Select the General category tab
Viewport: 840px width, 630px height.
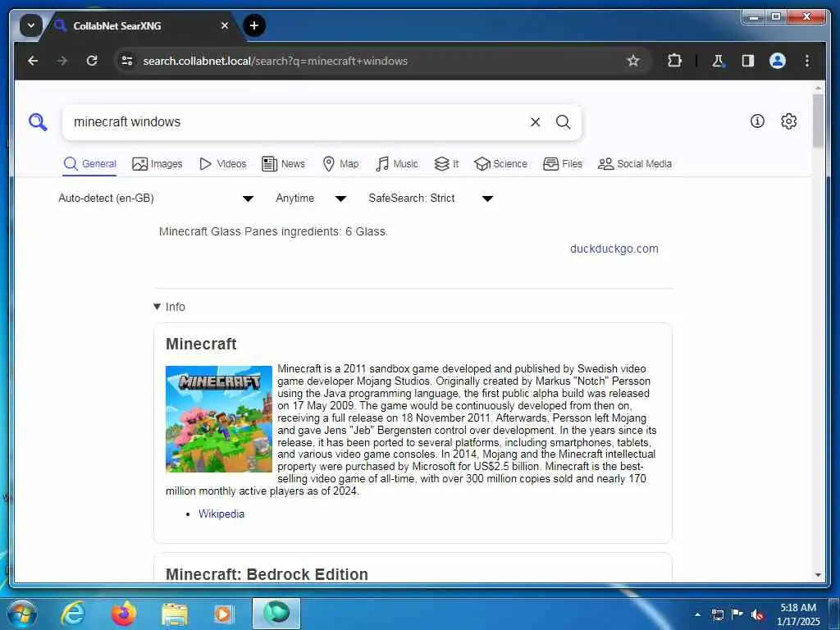89,164
